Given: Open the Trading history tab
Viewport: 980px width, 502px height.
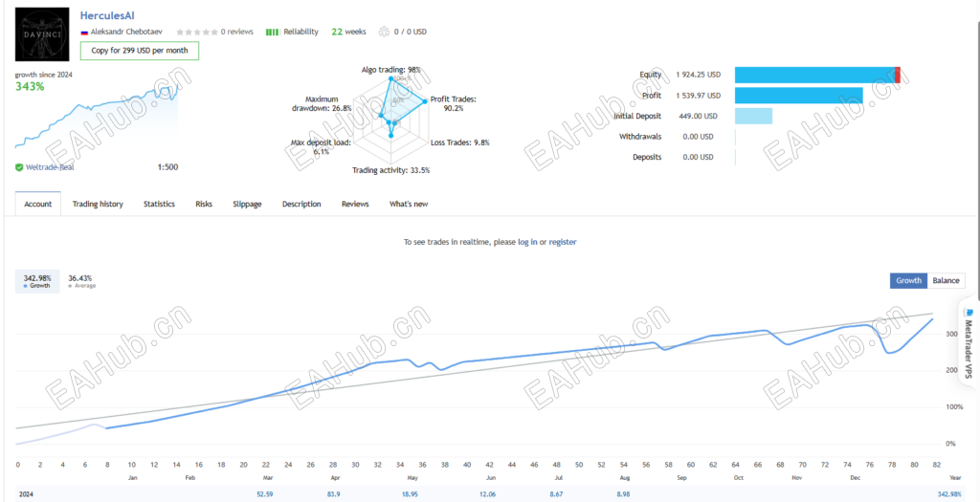Looking at the screenshot, I should pos(98,204).
